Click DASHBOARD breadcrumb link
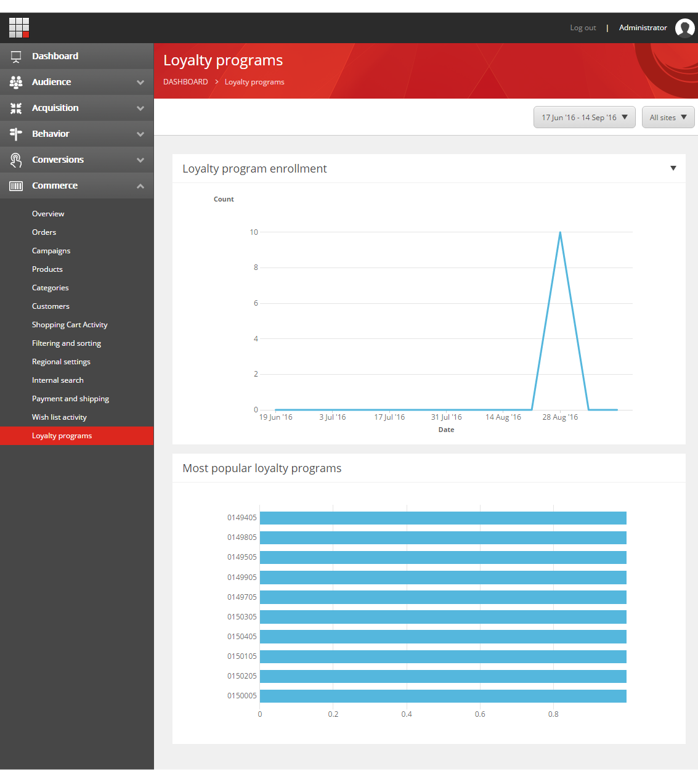This screenshot has width=698, height=784. click(185, 82)
